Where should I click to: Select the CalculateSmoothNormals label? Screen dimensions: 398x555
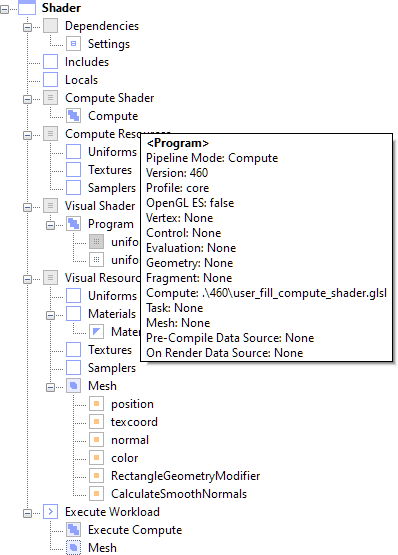tap(179, 493)
